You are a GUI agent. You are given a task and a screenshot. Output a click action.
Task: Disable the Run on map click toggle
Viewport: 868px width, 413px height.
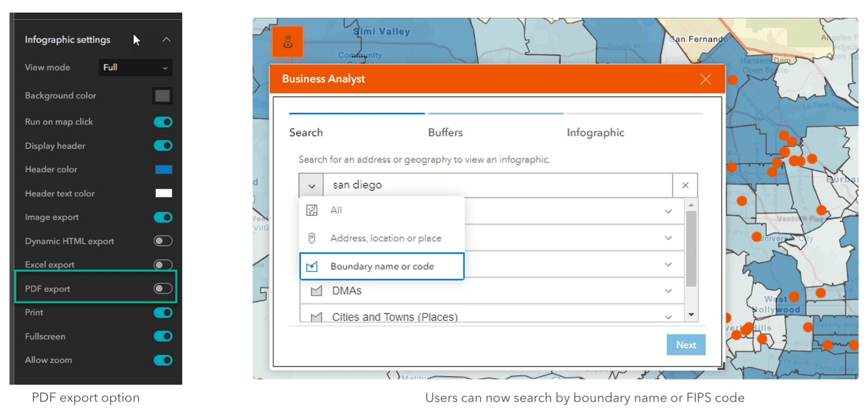[163, 122]
